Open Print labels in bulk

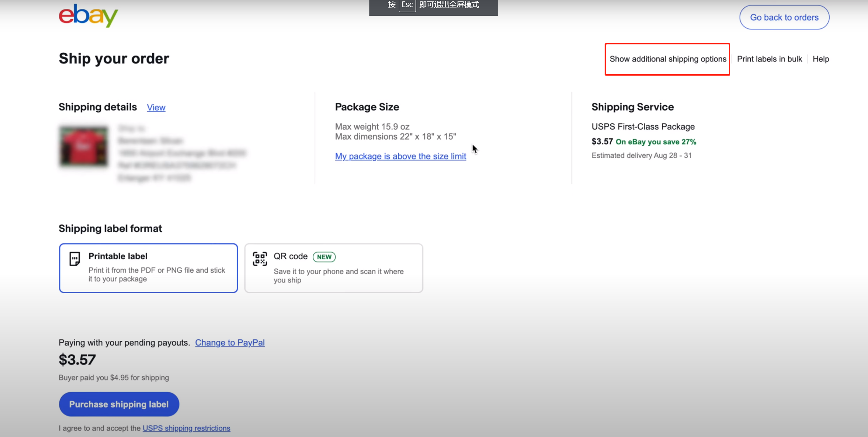[x=769, y=59]
